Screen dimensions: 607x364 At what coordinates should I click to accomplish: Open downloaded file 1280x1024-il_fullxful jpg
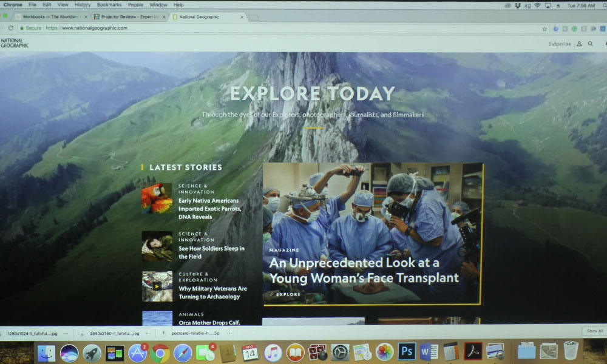32,334
